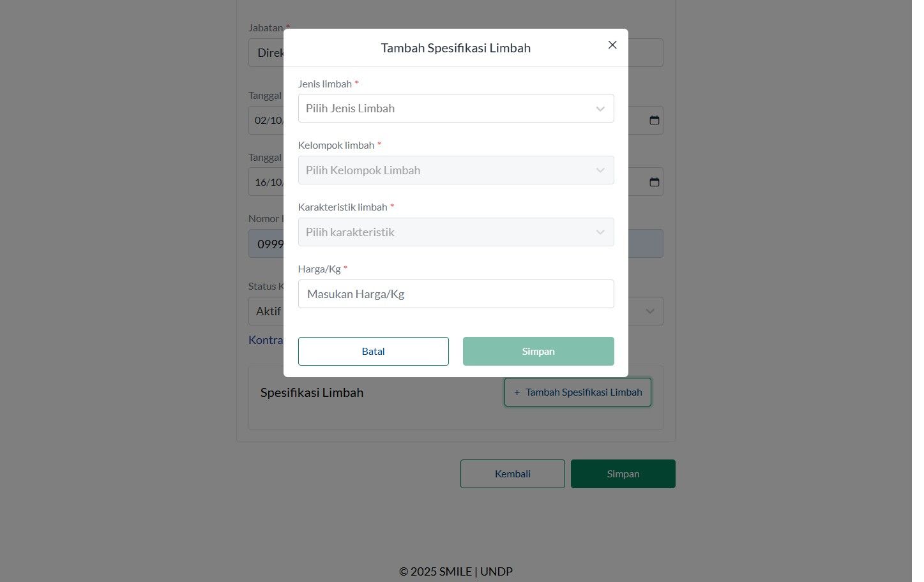Open the calendar icon of the first date field
The height and width of the screenshot is (582, 924).
(655, 120)
